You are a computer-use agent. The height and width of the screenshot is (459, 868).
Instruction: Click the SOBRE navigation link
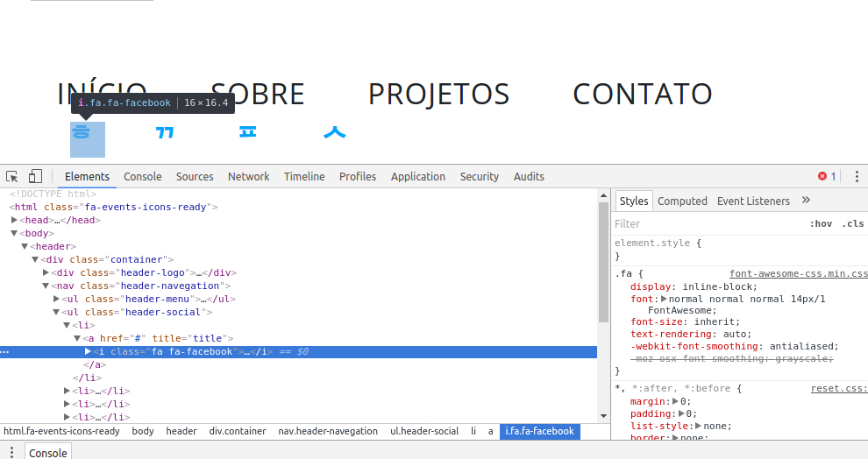[258, 94]
